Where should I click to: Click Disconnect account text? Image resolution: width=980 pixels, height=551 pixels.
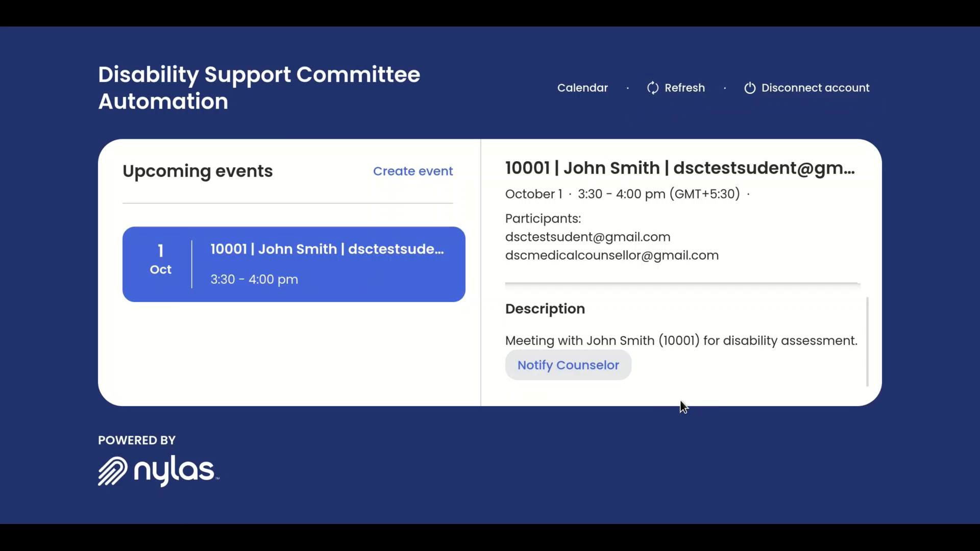[x=815, y=88]
